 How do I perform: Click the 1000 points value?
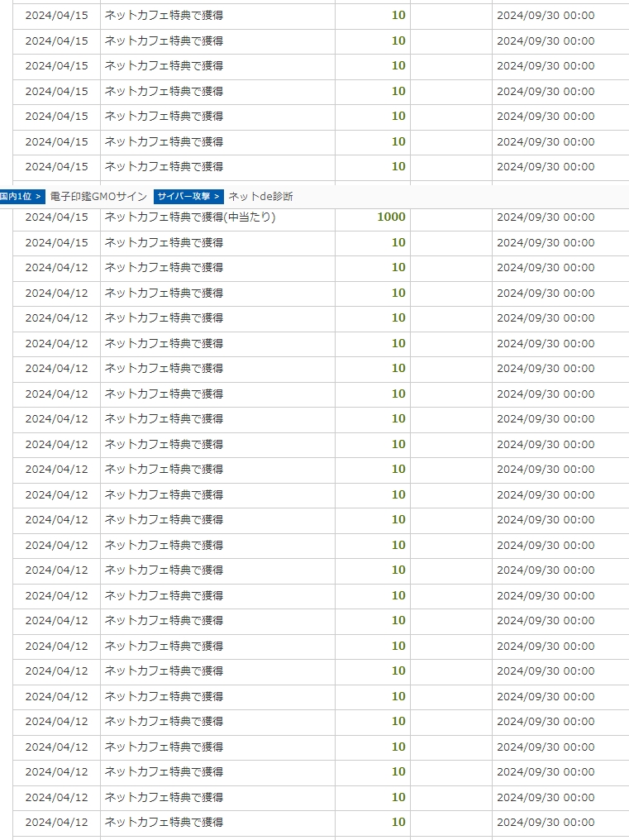coord(391,217)
